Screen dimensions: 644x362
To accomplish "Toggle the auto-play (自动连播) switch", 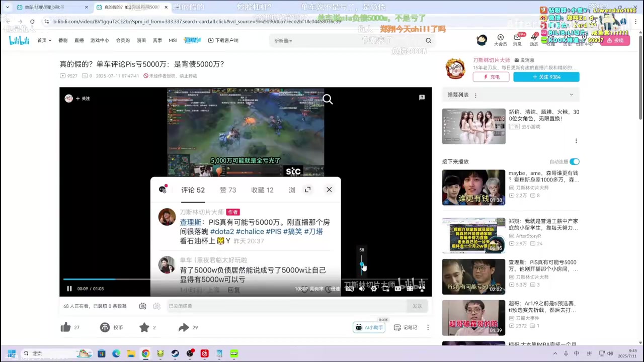I will 574,161.
